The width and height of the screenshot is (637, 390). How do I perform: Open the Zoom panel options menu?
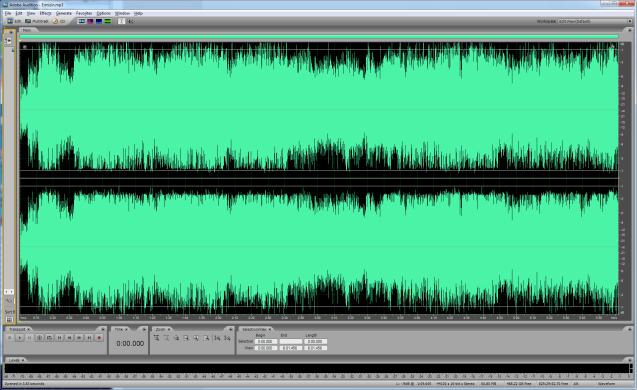tap(230, 329)
